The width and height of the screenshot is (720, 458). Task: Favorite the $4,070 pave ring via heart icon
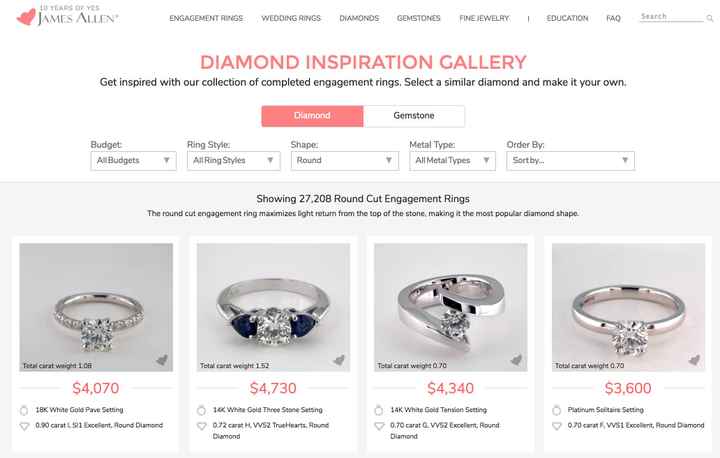162,361
